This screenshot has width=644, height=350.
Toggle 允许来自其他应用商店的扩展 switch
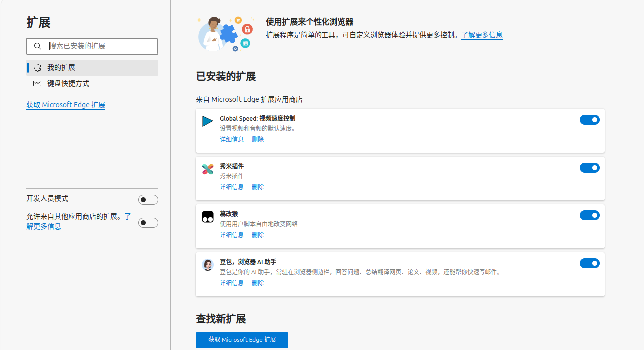tap(148, 223)
